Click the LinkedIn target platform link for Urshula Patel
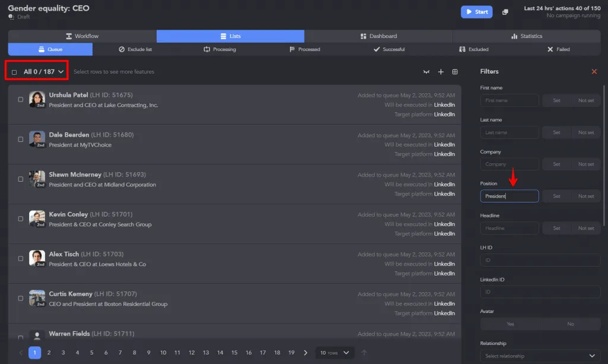This screenshot has width=608, height=364. (x=444, y=115)
